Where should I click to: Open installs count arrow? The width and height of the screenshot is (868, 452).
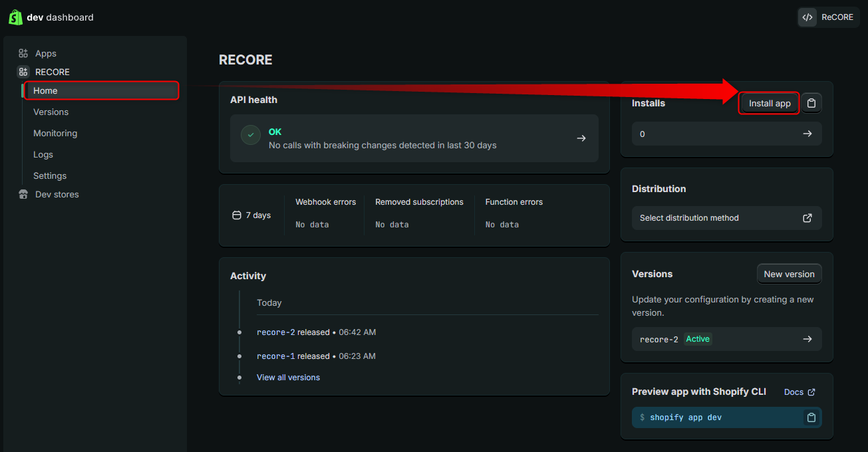click(807, 134)
